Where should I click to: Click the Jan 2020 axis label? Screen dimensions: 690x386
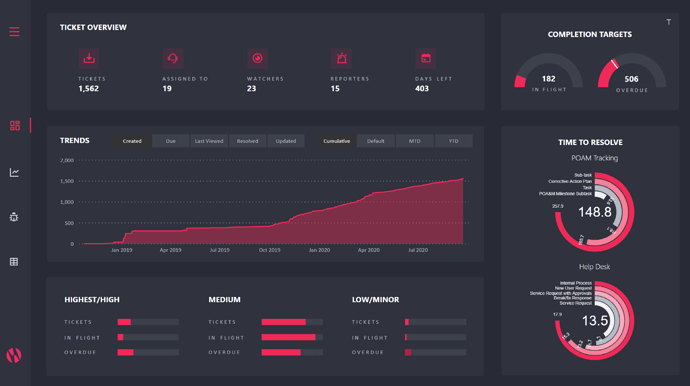[319, 250]
